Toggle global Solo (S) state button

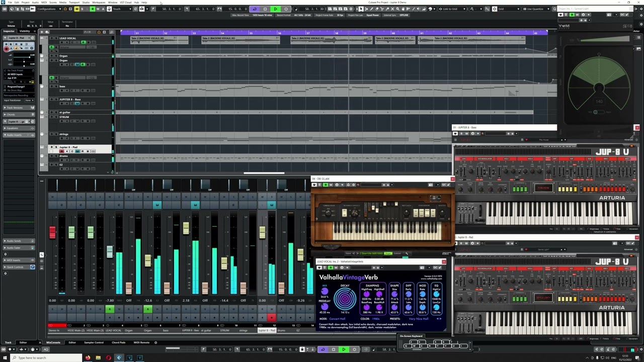(82, 9)
